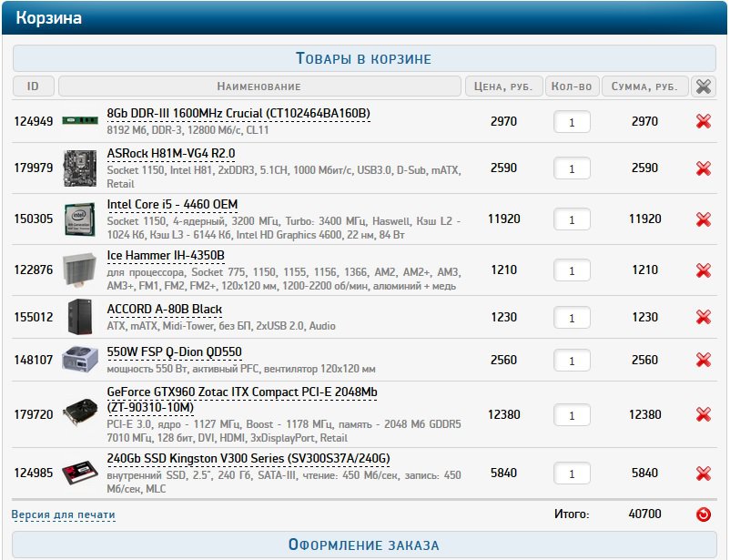Edit quantity field for Crucial RAM
This screenshot has width=730, height=560.
[x=572, y=122]
